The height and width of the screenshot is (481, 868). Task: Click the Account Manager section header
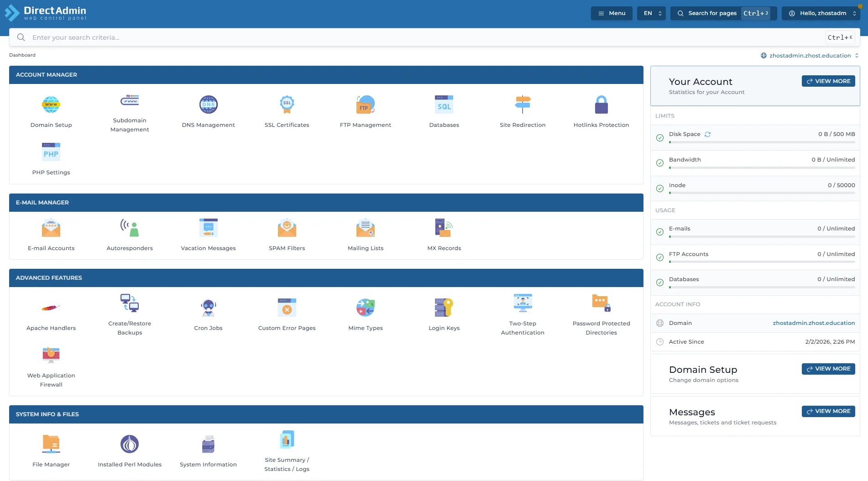click(x=326, y=75)
